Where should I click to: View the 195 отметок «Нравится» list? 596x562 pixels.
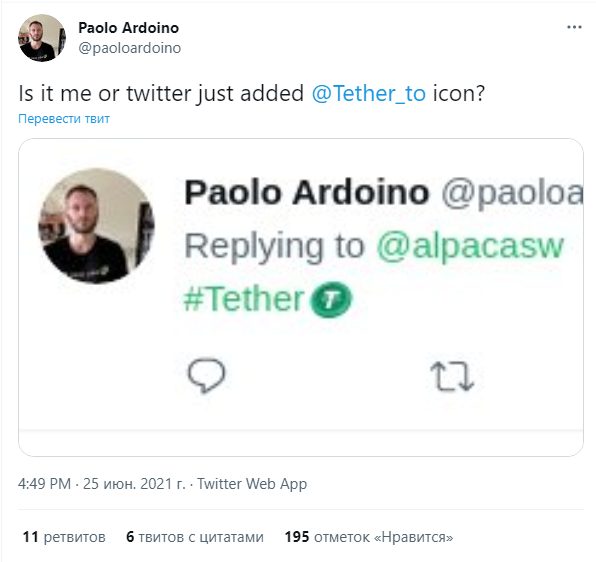coord(369,537)
